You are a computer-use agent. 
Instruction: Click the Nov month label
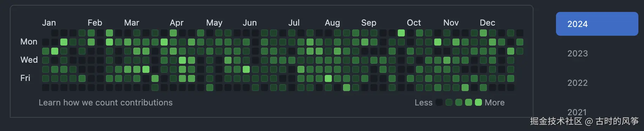click(451, 23)
